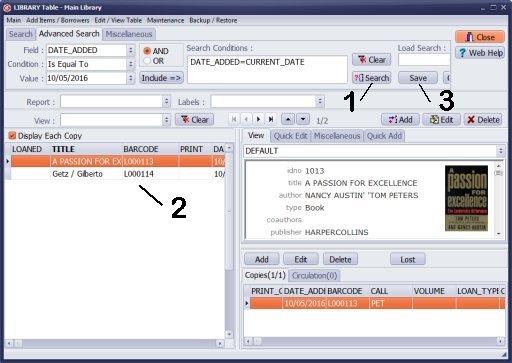Move selection down with down-arrow button
Screen dimensions: 512x363
point(303,119)
